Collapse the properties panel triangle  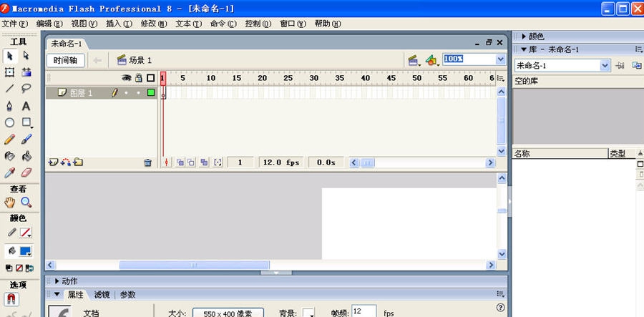pyautogui.click(x=57, y=294)
